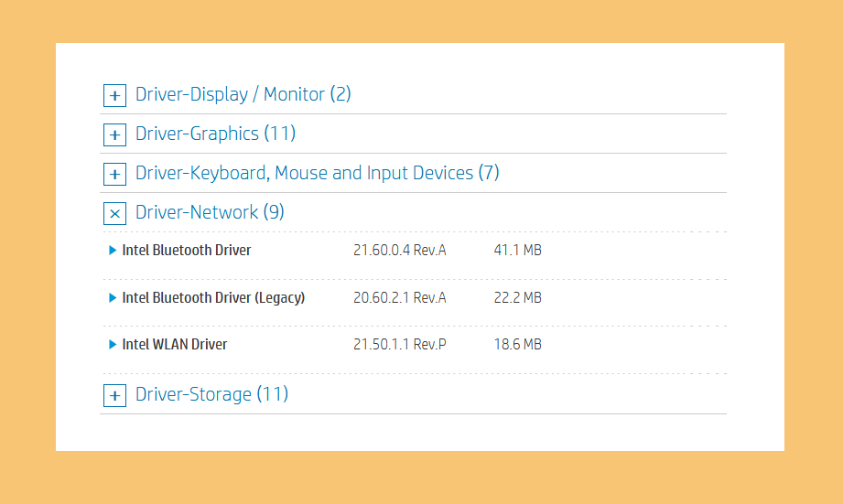The height and width of the screenshot is (504, 843).
Task: Open the Driver-Display / Monitor (2) category
Action: pos(243,94)
